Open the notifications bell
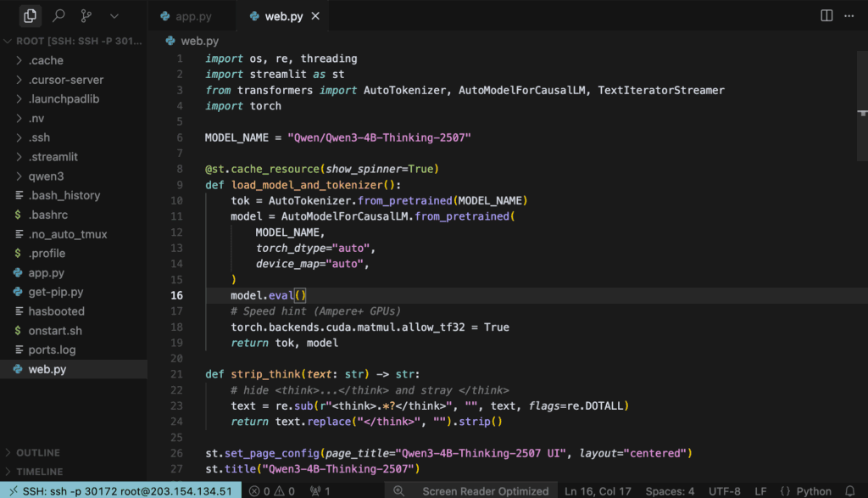Screen dimensions: 868x498 tap(849, 491)
